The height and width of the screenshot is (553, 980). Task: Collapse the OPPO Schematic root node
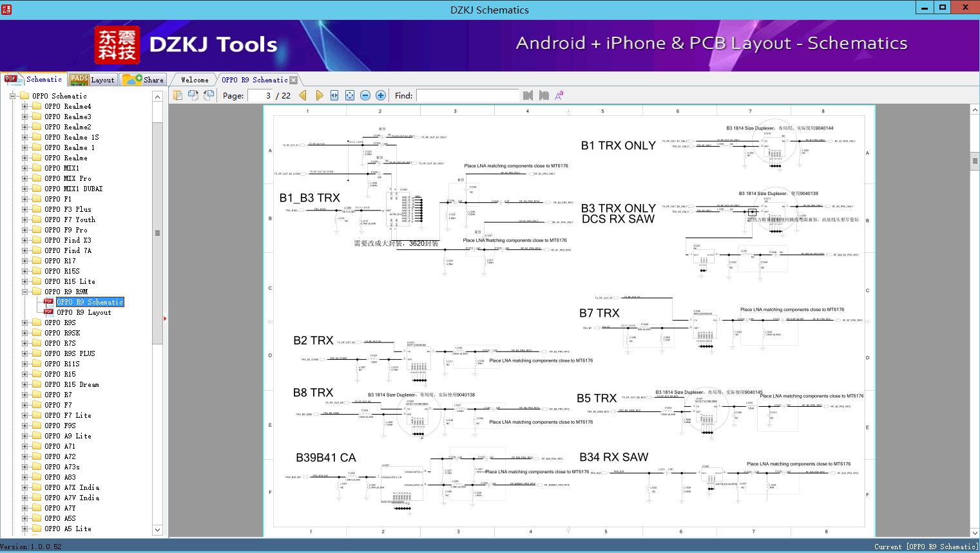[12, 95]
